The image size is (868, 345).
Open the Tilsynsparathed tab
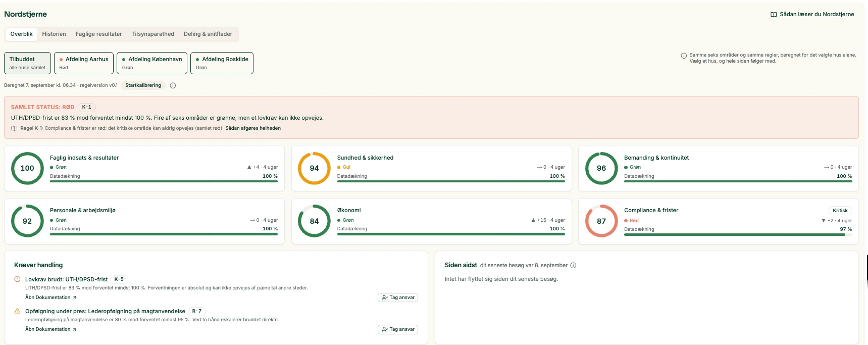(x=153, y=34)
